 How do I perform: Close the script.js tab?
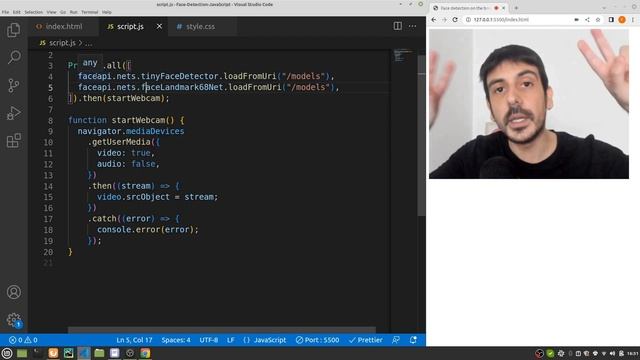point(159,26)
